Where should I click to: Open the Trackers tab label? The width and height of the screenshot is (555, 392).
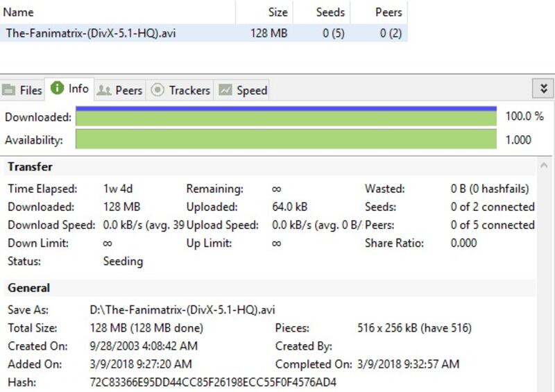[x=189, y=90]
